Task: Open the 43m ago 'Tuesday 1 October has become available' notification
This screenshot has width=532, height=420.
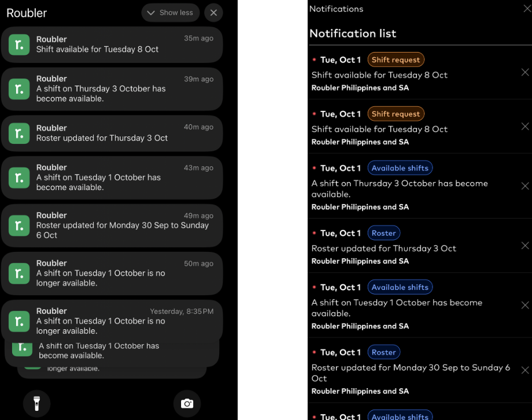Action: pos(112,177)
